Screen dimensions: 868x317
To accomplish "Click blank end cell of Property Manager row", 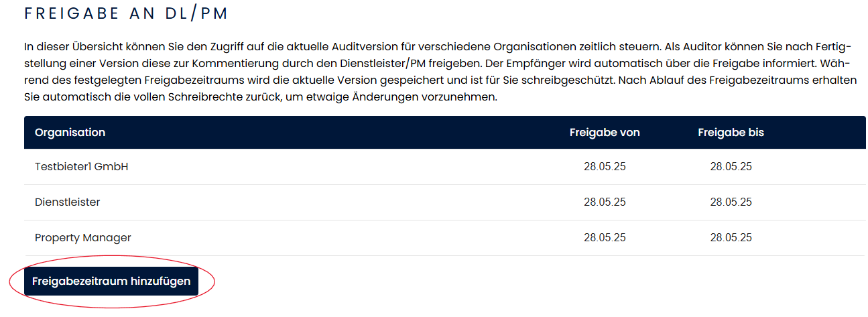I will [x=824, y=238].
